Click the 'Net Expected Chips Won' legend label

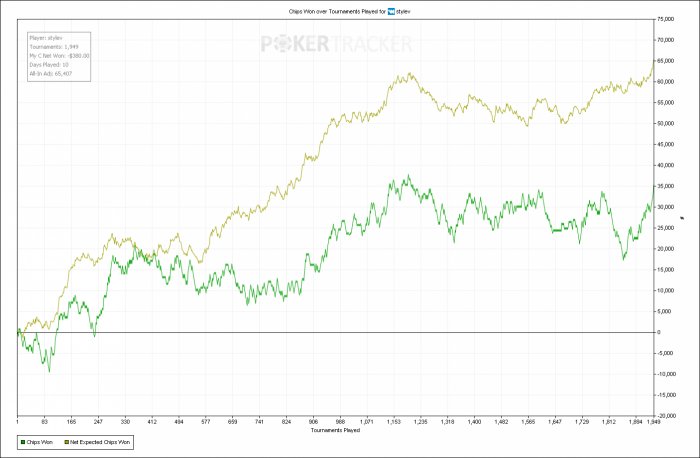(x=100, y=442)
